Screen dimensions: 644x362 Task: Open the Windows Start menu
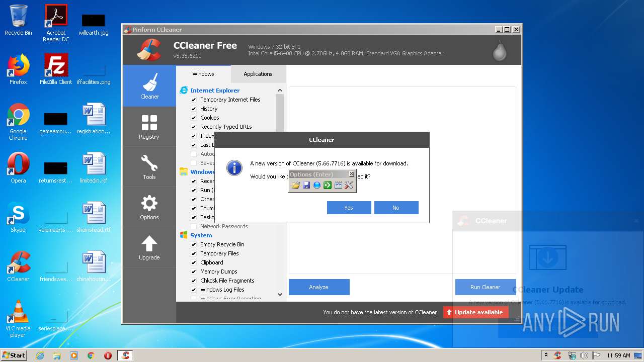[x=14, y=355]
